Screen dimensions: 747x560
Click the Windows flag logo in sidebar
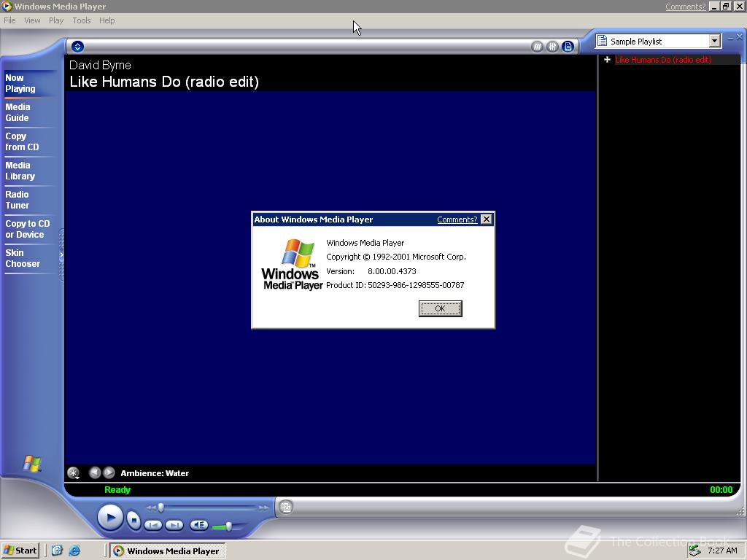[x=32, y=463]
